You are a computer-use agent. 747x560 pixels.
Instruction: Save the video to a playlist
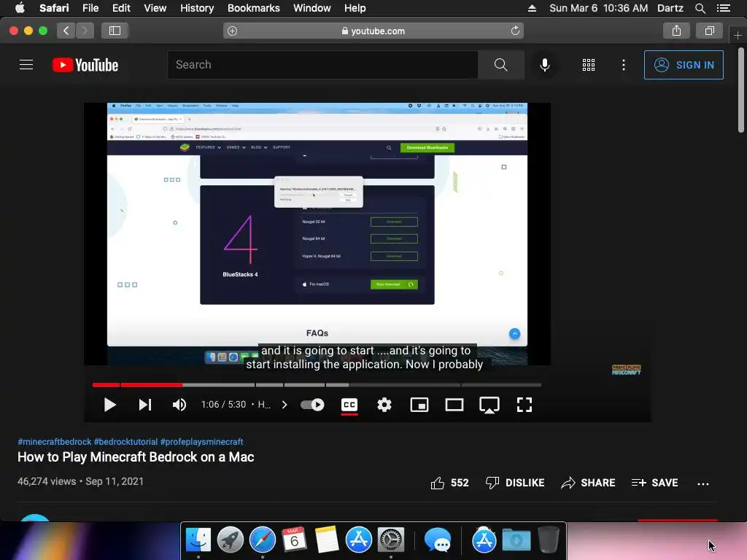654,483
